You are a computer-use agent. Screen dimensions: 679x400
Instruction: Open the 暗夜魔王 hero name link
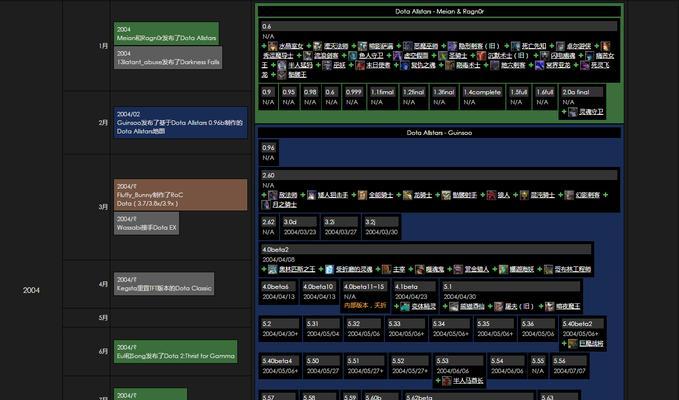[x=568, y=307]
